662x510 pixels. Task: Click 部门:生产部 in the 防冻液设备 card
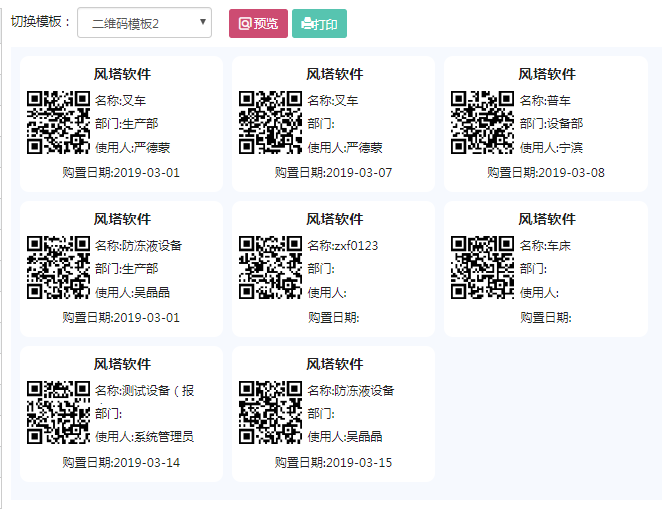(x=127, y=269)
